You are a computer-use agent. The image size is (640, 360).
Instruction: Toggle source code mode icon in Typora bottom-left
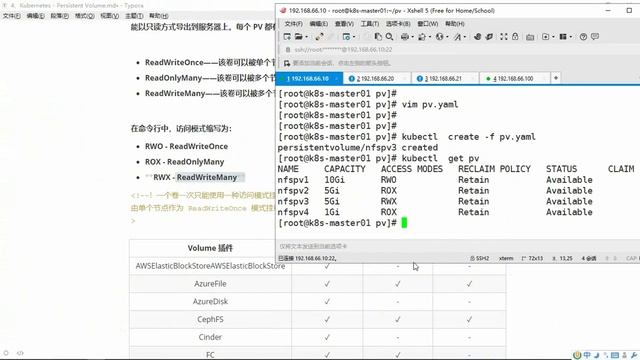point(20,353)
